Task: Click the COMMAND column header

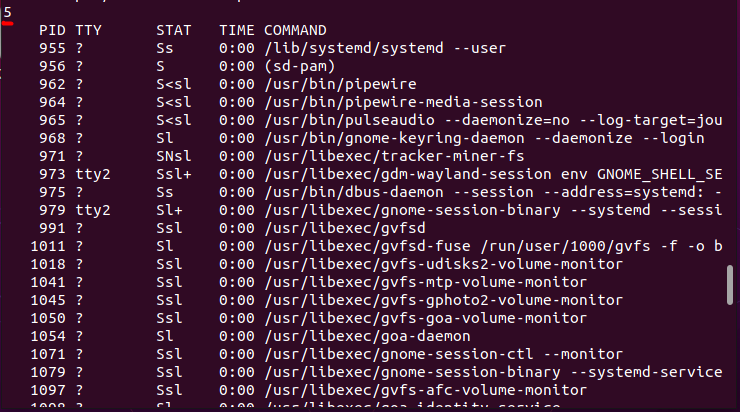Action: (x=295, y=31)
